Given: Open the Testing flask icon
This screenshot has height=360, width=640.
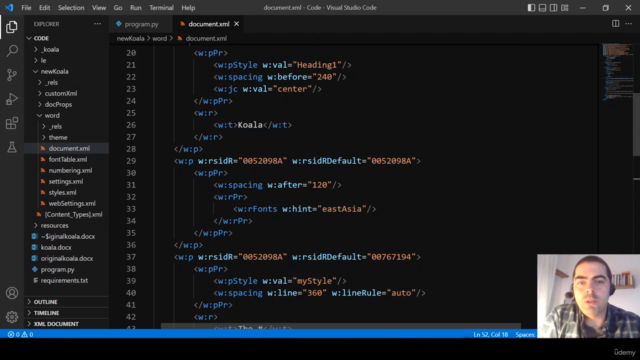Looking at the screenshot, I should tap(12, 147).
